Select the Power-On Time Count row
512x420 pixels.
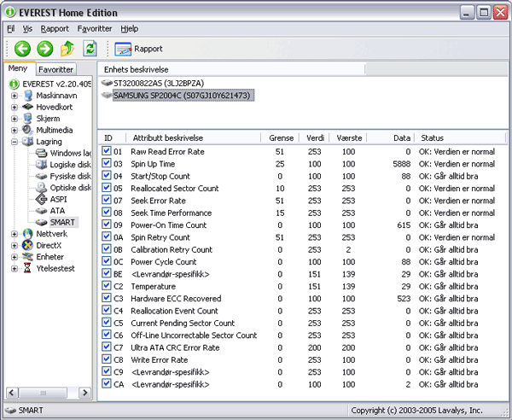click(x=302, y=225)
